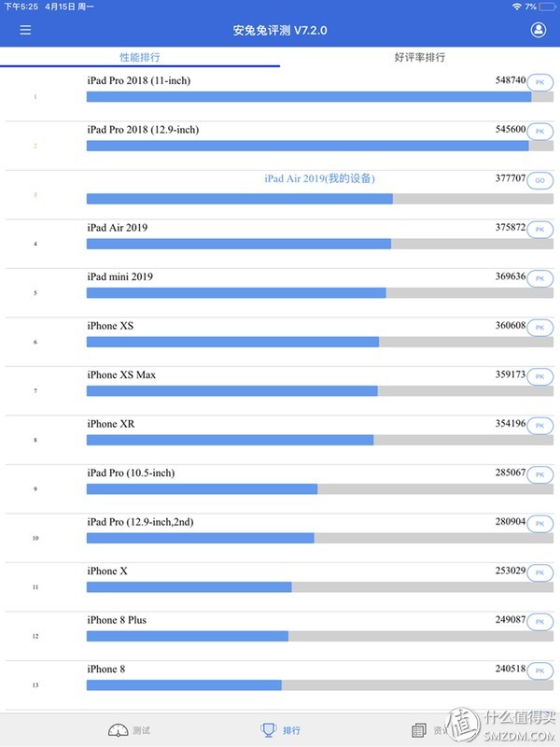560x747 pixels.
Task: Tap PK button for iPad mini 2019
Action: click(539, 278)
